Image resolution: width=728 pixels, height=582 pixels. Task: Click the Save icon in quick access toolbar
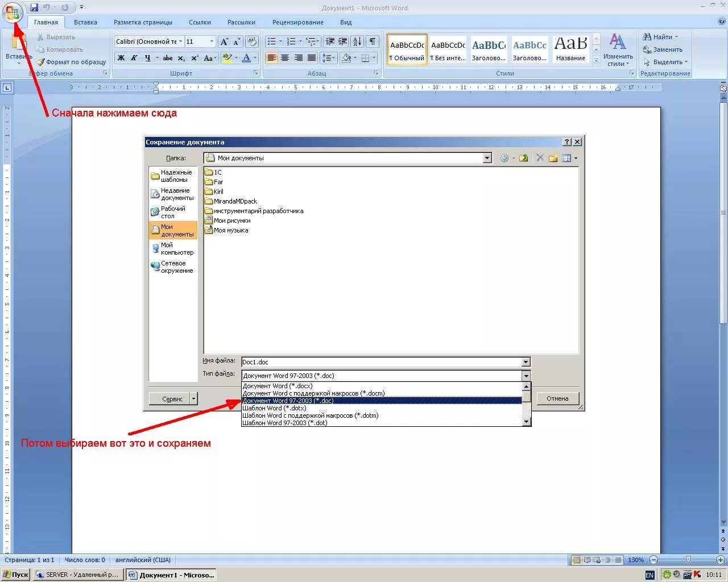pyautogui.click(x=34, y=7)
